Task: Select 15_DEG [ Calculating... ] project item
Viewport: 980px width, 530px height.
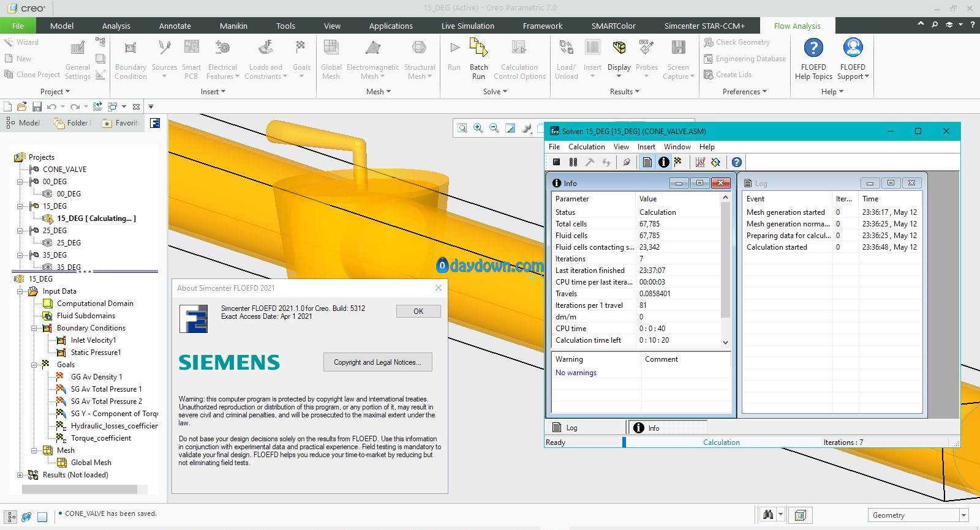Action: click(x=96, y=218)
